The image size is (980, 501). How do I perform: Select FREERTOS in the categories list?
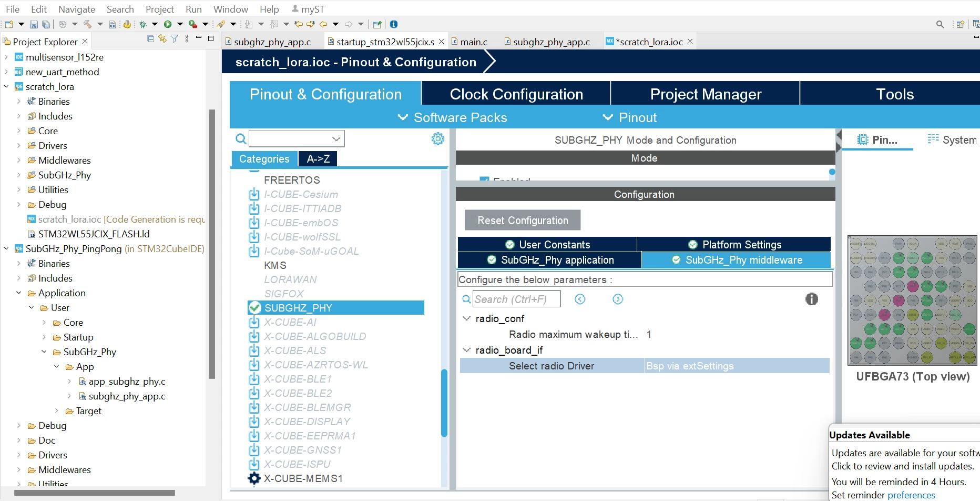click(x=292, y=180)
